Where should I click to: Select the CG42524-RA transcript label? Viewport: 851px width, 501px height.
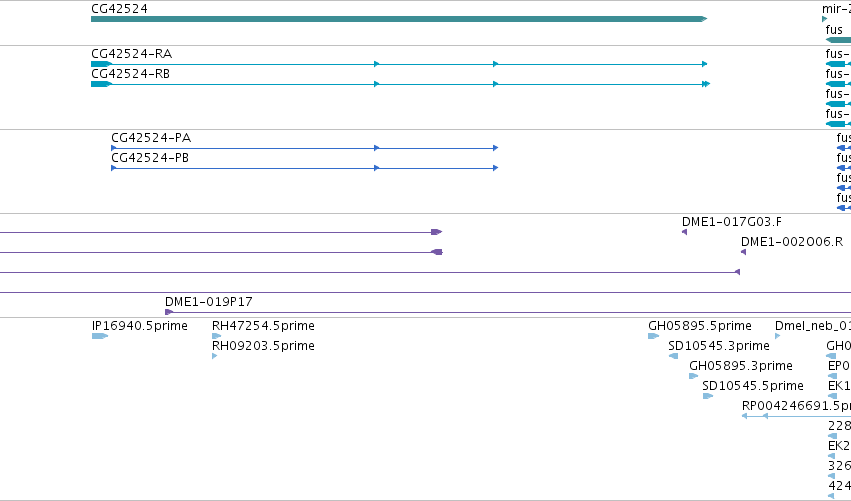(131, 54)
